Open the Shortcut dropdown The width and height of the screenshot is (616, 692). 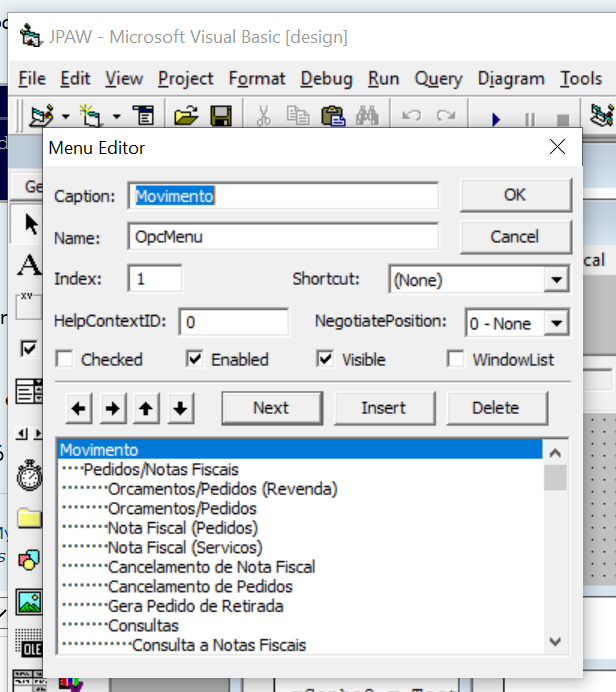coord(556,279)
